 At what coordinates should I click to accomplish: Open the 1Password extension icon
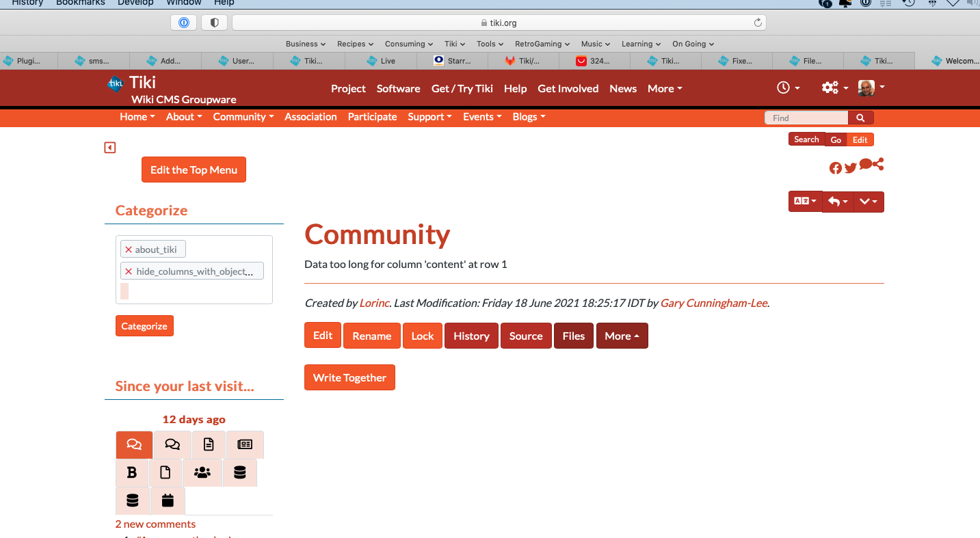coord(184,23)
